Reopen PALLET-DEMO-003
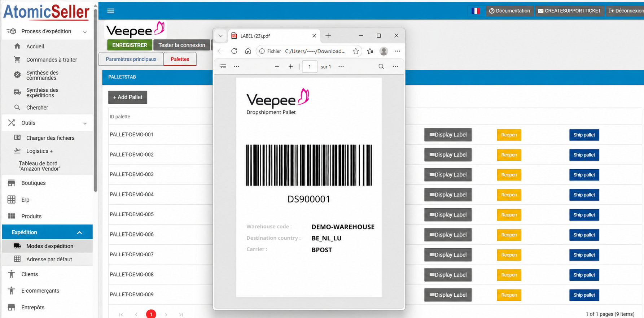Screen dimensions: 644x318 (509, 175)
